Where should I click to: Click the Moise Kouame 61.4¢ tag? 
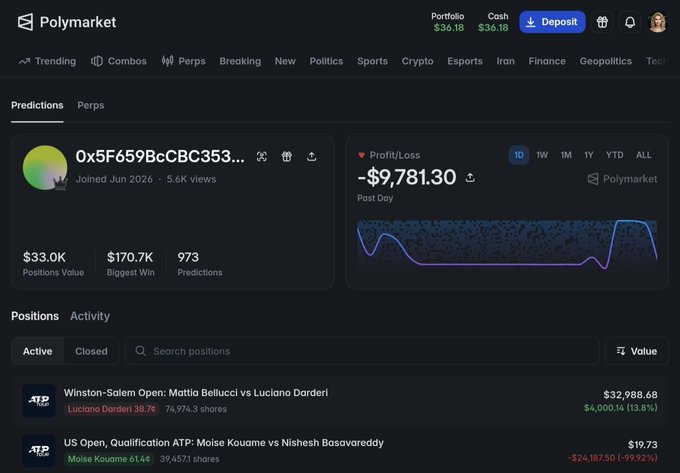pos(109,459)
